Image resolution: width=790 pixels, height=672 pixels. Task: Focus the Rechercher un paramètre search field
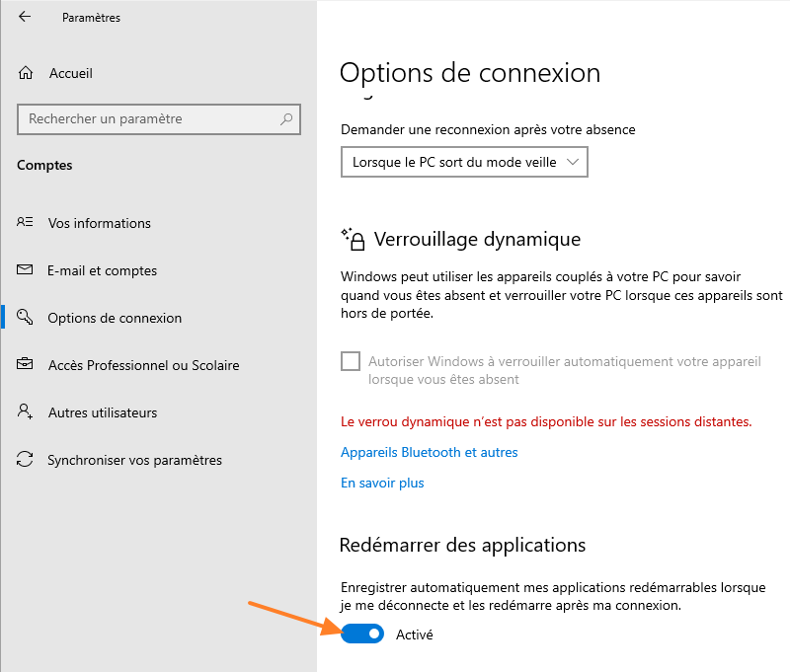tap(148, 119)
